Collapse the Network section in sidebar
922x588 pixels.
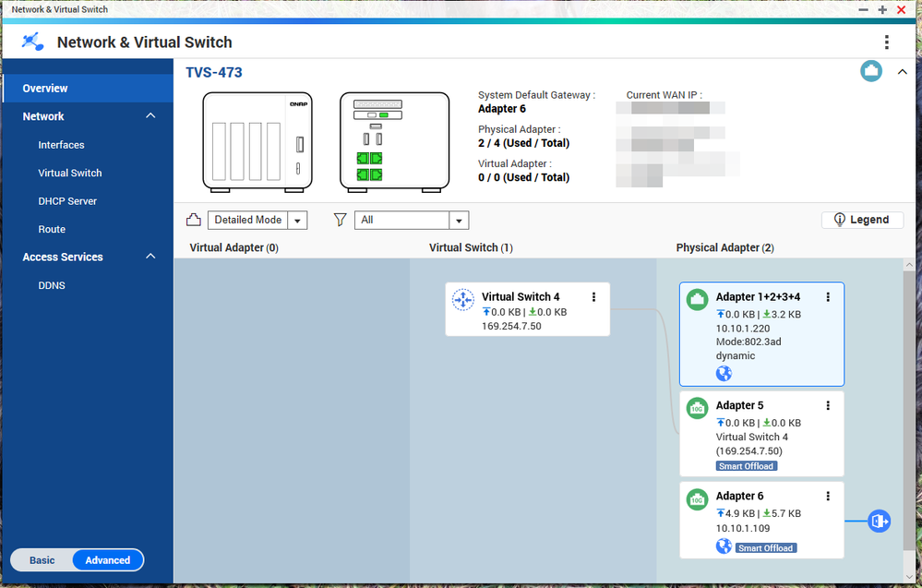(x=150, y=116)
